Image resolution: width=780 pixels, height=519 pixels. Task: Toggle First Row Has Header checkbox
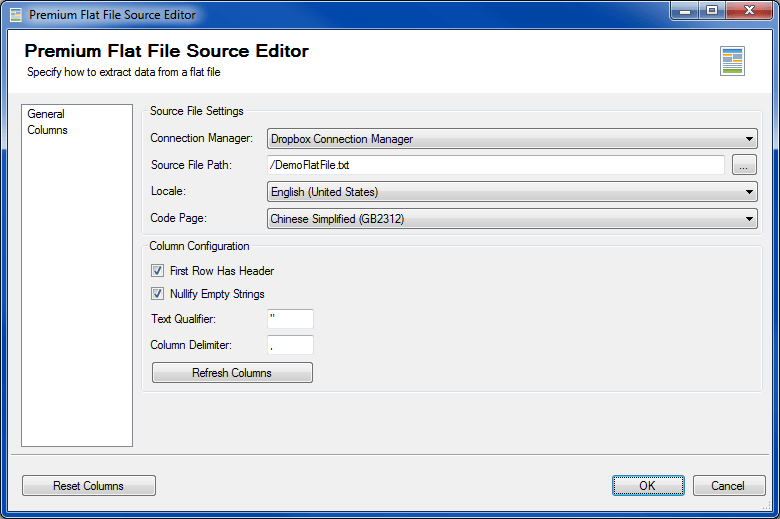click(x=157, y=271)
